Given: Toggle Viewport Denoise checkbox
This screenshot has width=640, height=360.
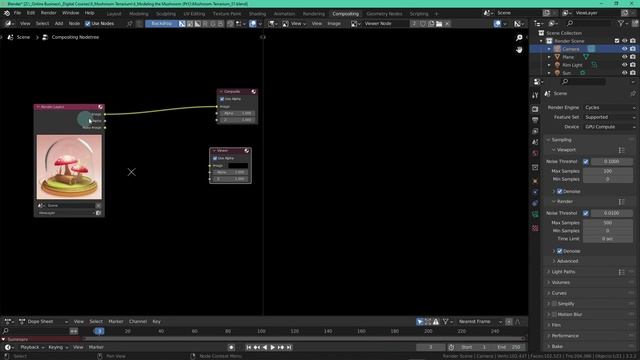Looking at the screenshot, I should 560,191.
